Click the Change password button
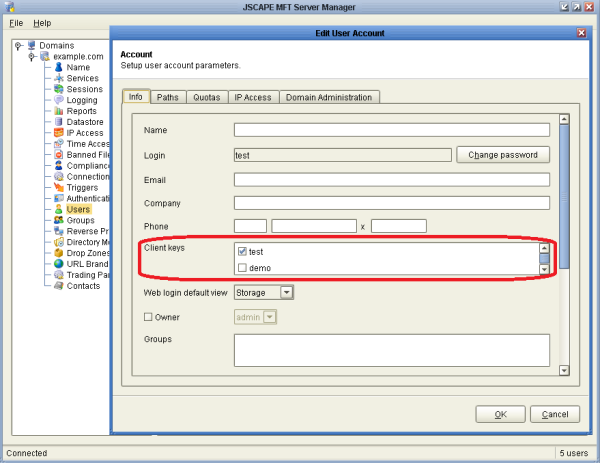This screenshot has width=600, height=463. pyautogui.click(x=503, y=155)
